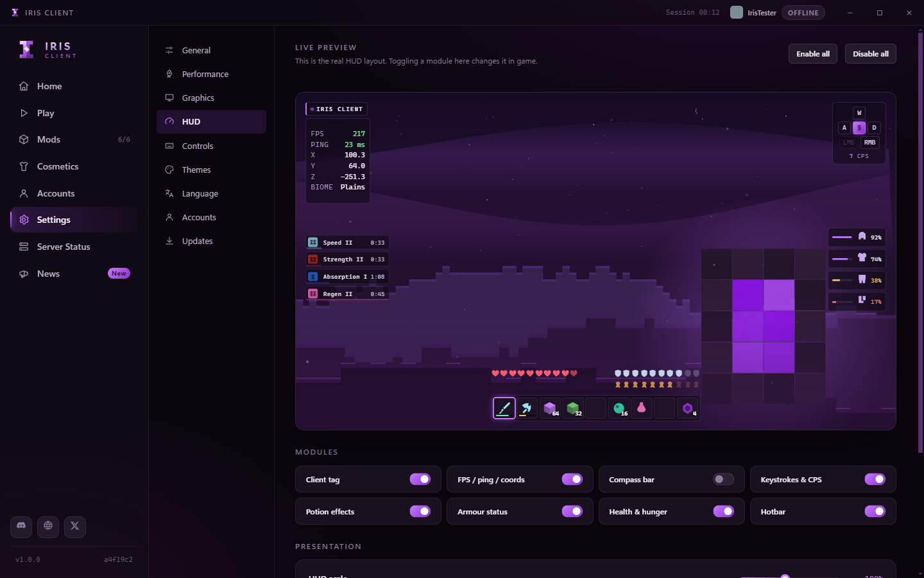Open the Server Status page
The height and width of the screenshot is (578, 924).
pos(74,247)
